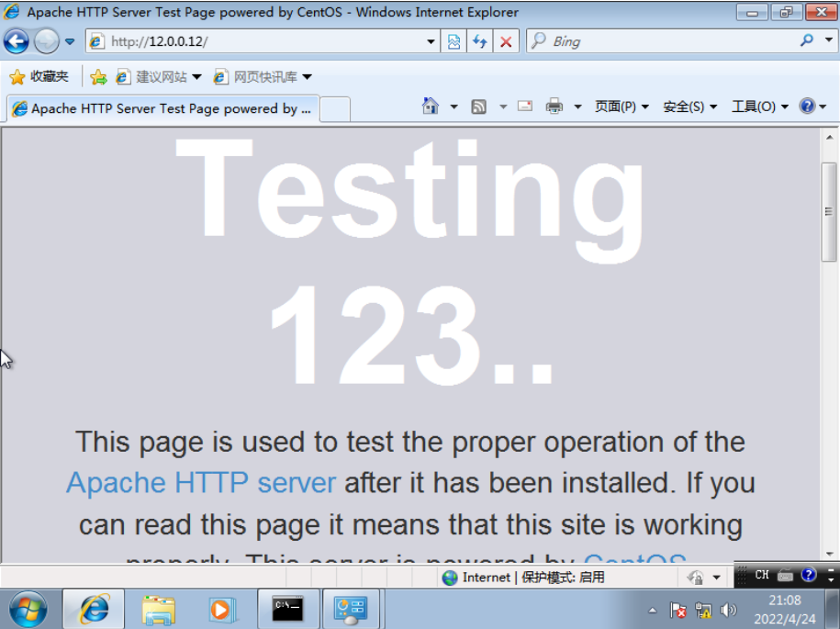Click the vertical scrollbar thumb
840x629 pixels.
[x=829, y=211]
